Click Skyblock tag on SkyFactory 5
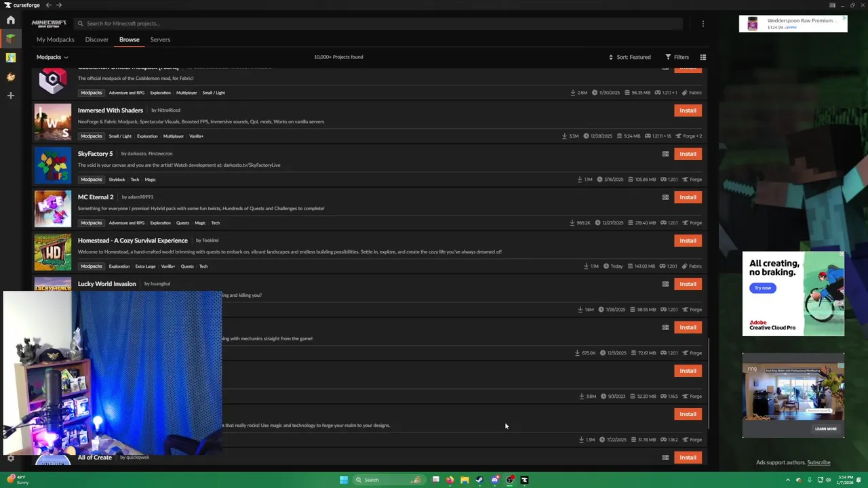868x488 pixels. pos(117,180)
